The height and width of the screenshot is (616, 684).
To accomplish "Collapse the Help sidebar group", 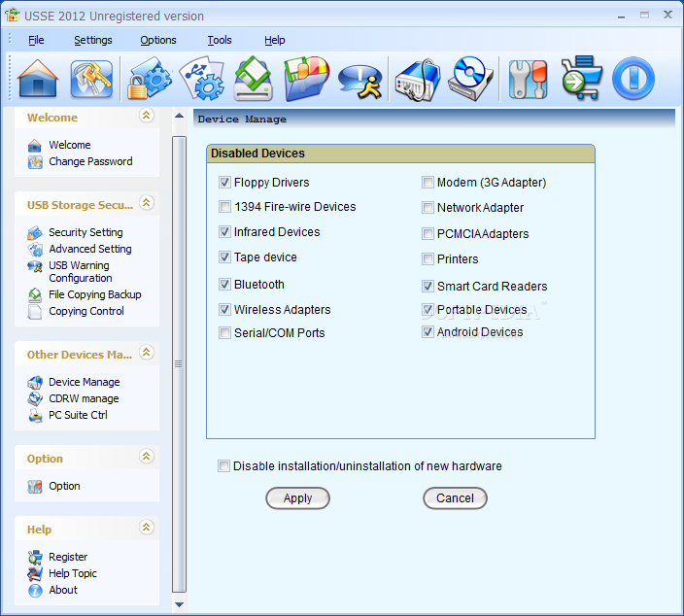I will (x=147, y=528).
